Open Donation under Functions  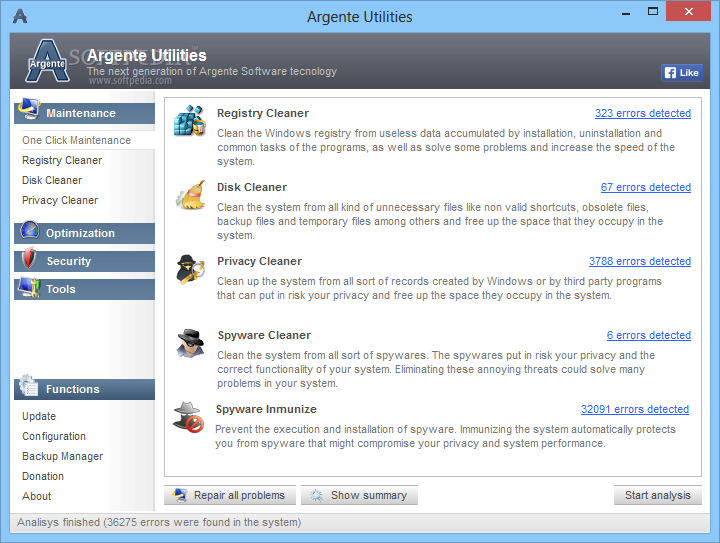click(x=43, y=476)
